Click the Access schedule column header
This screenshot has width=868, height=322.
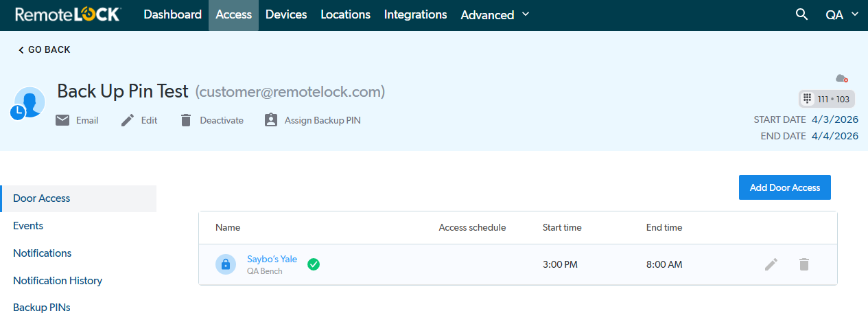coord(472,227)
